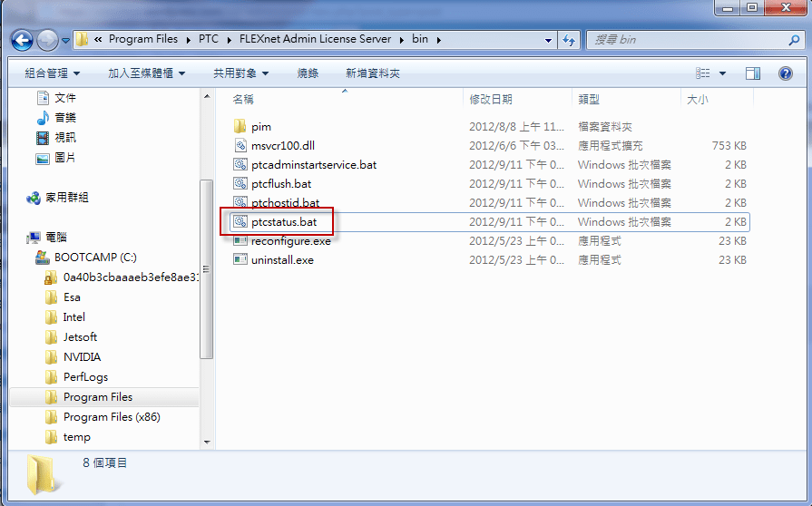The height and width of the screenshot is (506, 812).
Task: Toggle the preview pane icon
Action: click(753, 73)
